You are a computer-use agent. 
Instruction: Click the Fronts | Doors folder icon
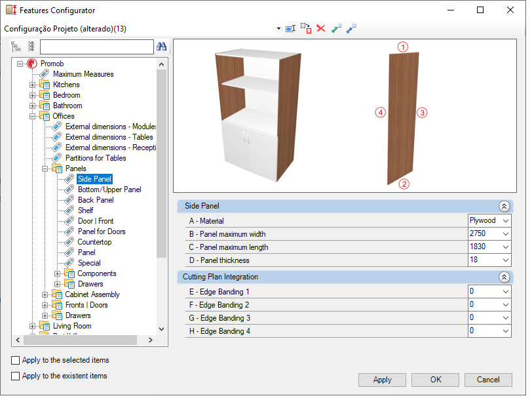(57, 305)
